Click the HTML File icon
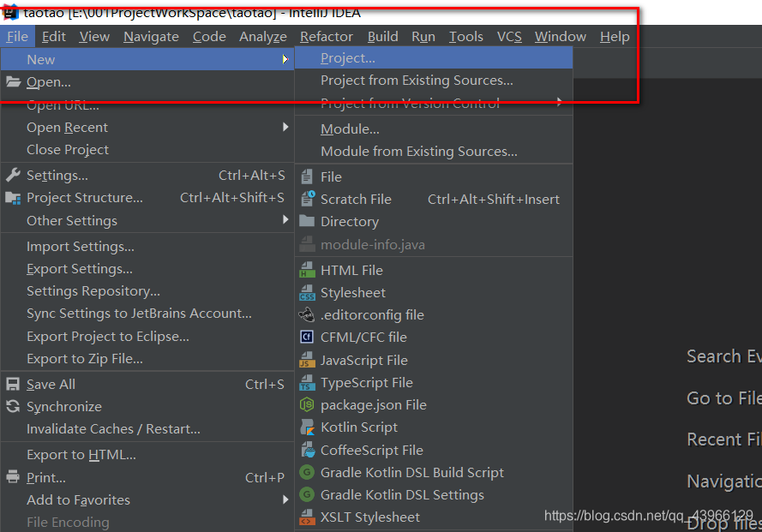Viewport: 762px width, 532px height. [x=307, y=270]
